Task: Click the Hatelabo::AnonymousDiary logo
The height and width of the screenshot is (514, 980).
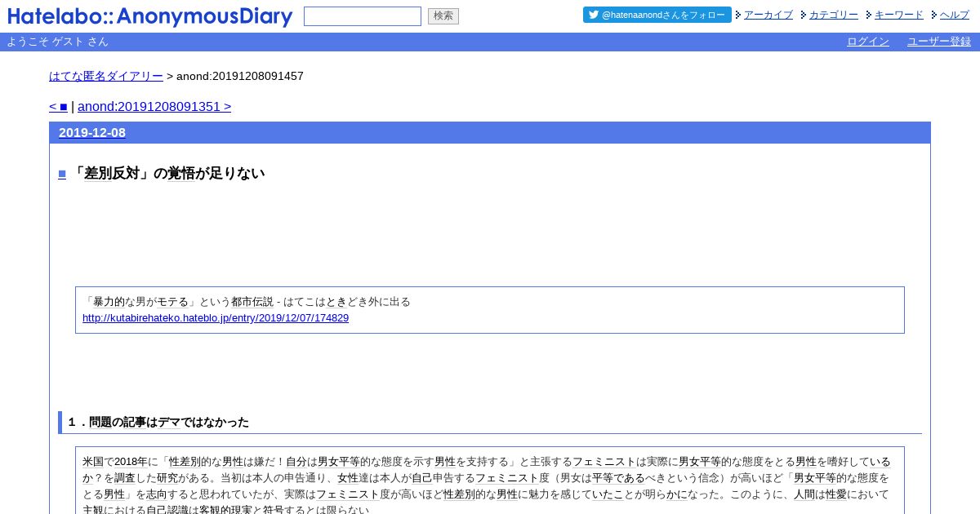Action: click(149, 16)
